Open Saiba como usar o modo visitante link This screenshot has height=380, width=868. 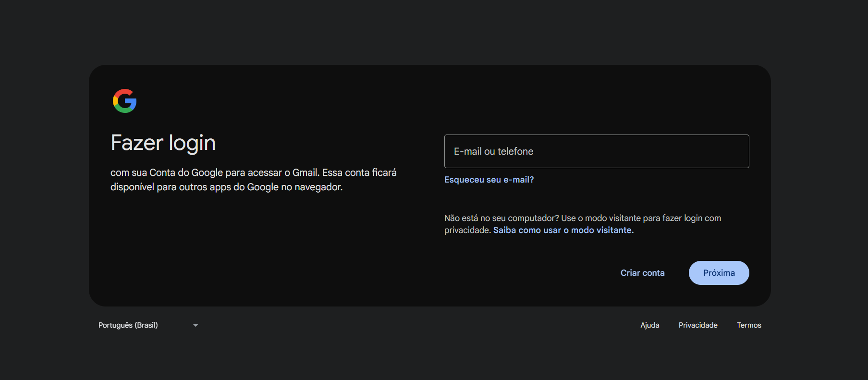563,230
